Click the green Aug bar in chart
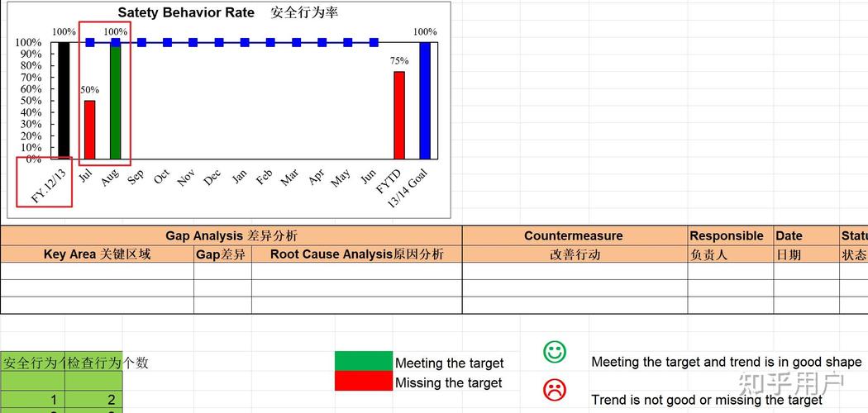This screenshot has width=868, height=413. point(115,101)
